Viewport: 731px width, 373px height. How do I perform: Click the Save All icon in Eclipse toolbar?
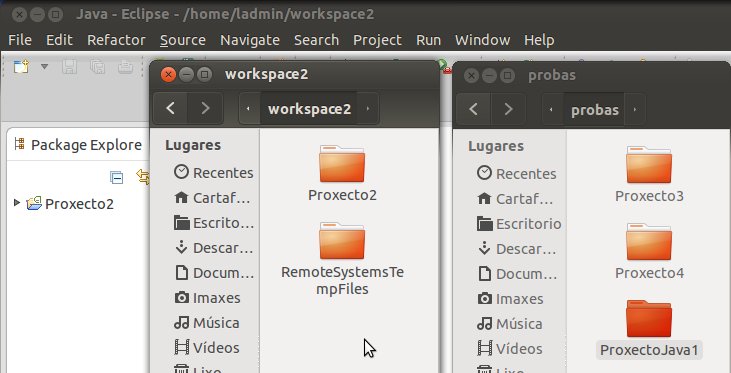pos(97,67)
